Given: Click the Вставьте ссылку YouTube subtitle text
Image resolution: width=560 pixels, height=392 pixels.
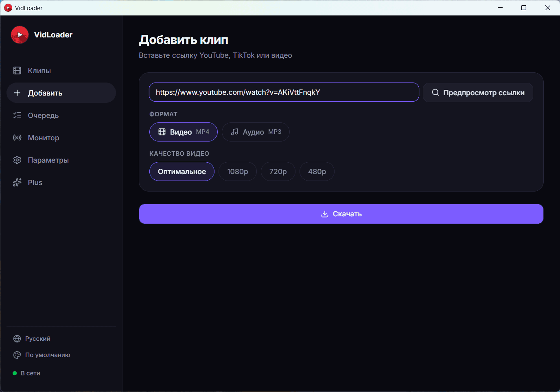Looking at the screenshot, I should 215,55.
